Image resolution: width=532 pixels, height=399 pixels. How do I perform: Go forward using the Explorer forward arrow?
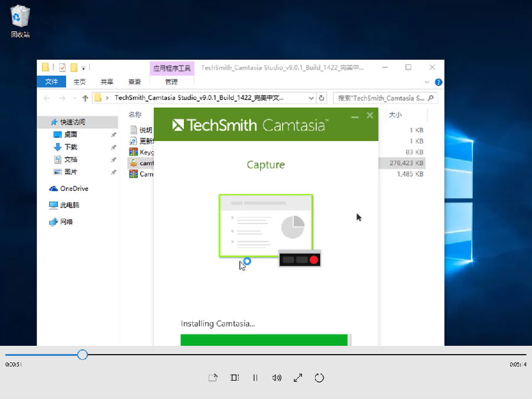pyautogui.click(x=62, y=98)
